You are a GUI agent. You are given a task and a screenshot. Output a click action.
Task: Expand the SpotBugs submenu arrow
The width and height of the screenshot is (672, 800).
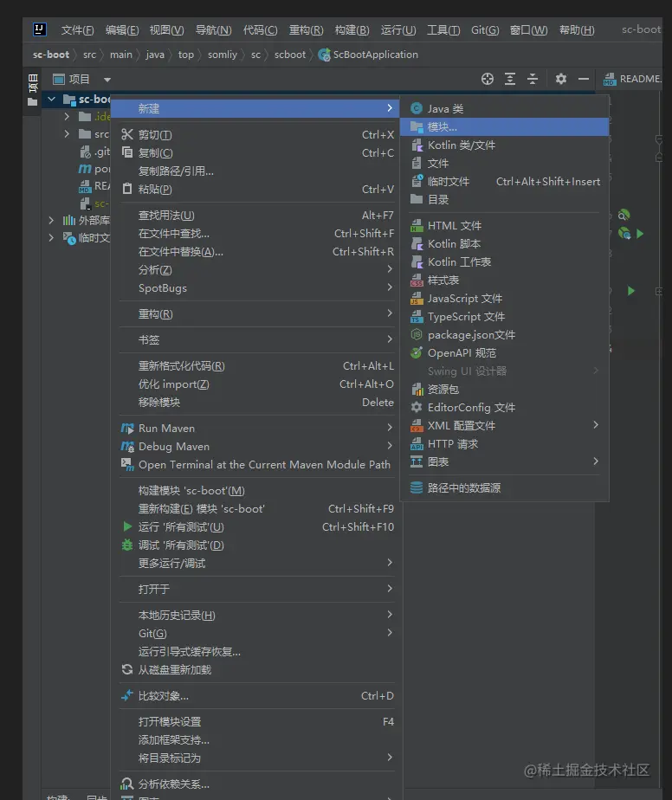pos(390,287)
